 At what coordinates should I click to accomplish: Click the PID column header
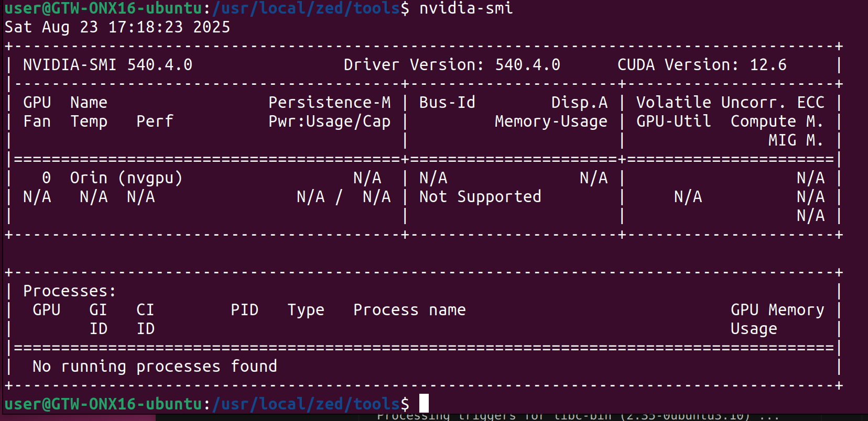244,310
